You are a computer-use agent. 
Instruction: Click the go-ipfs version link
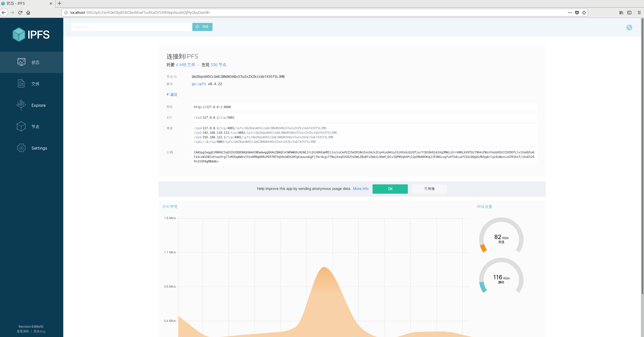tap(199, 84)
